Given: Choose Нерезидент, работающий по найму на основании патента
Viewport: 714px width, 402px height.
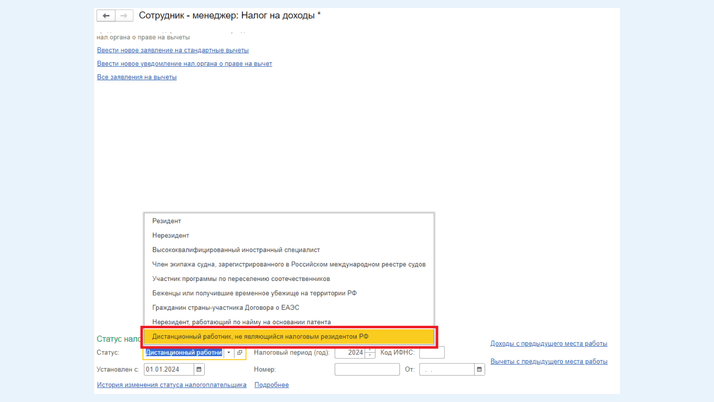Looking at the screenshot, I should click(289, 322).
